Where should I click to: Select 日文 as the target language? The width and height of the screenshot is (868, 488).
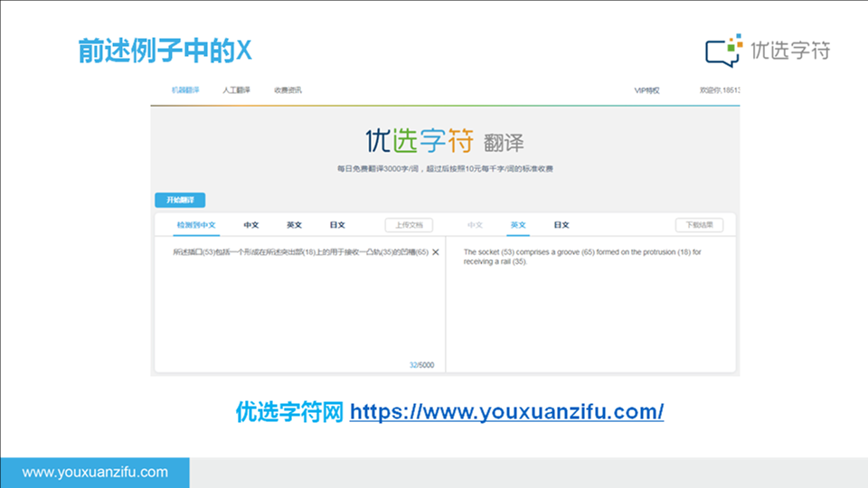click(561, 225)
